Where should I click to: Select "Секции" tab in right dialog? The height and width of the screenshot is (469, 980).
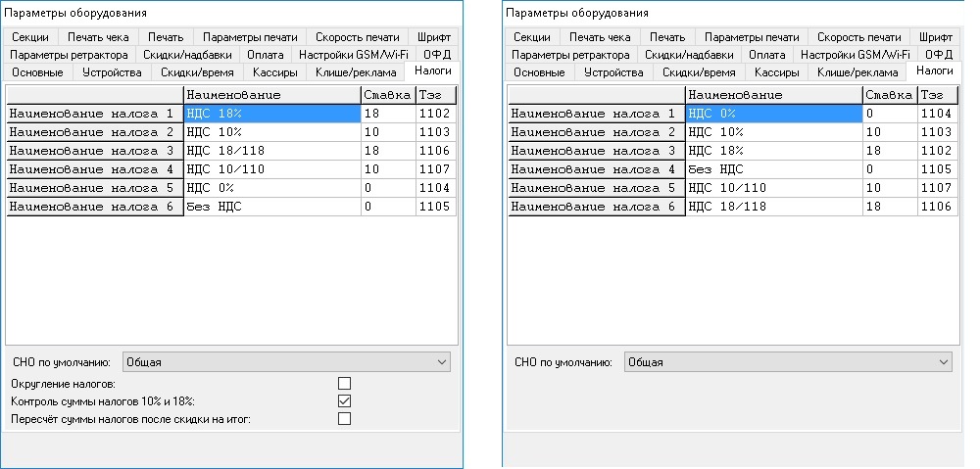532,37
